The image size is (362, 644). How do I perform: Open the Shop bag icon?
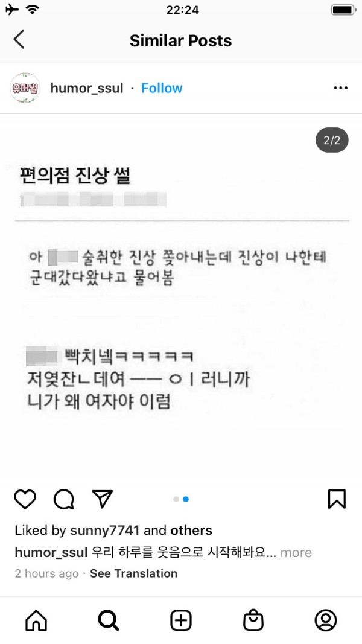click(x=253, y=620)
